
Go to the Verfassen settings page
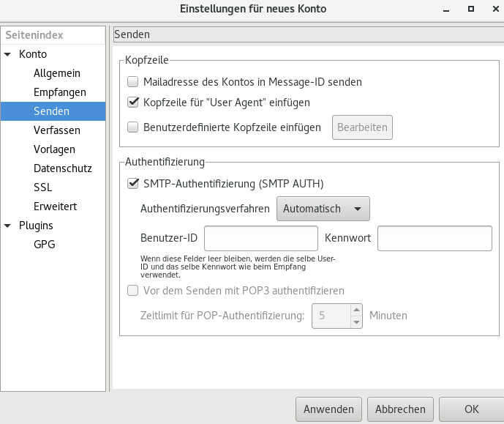56,130
